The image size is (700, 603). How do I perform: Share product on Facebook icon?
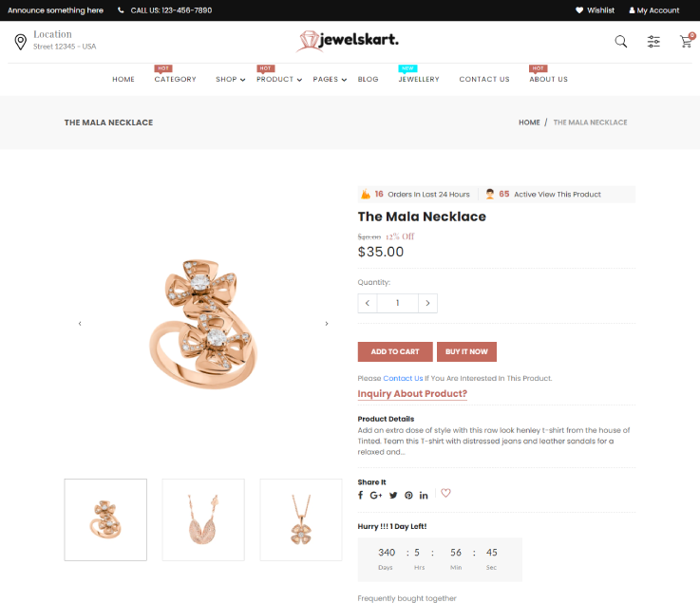[360, 495]
